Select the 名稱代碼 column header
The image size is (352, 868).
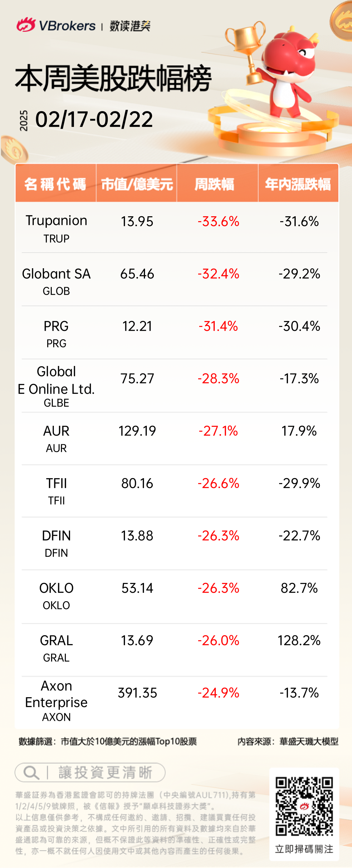55,184
